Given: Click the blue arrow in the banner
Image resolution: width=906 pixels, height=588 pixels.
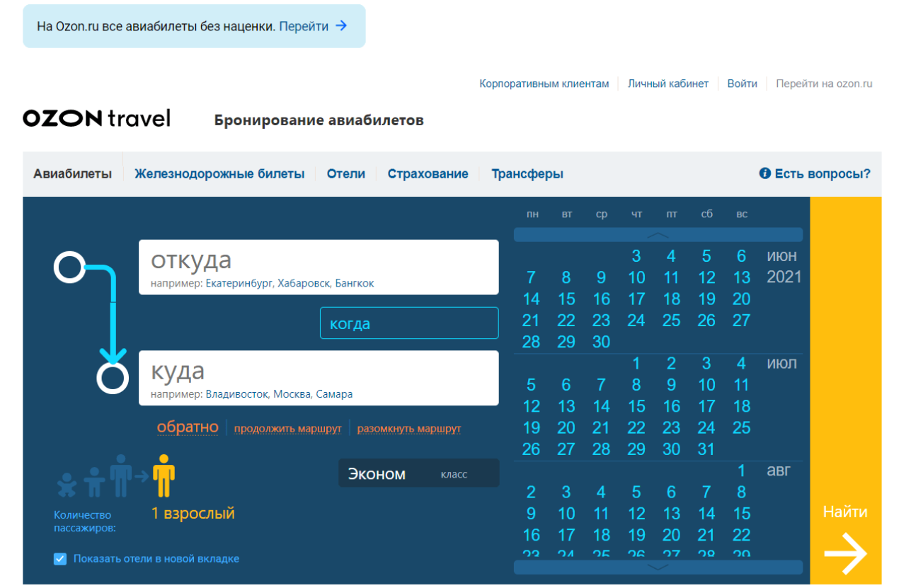Looking at the screenshot, I should 342,25.
